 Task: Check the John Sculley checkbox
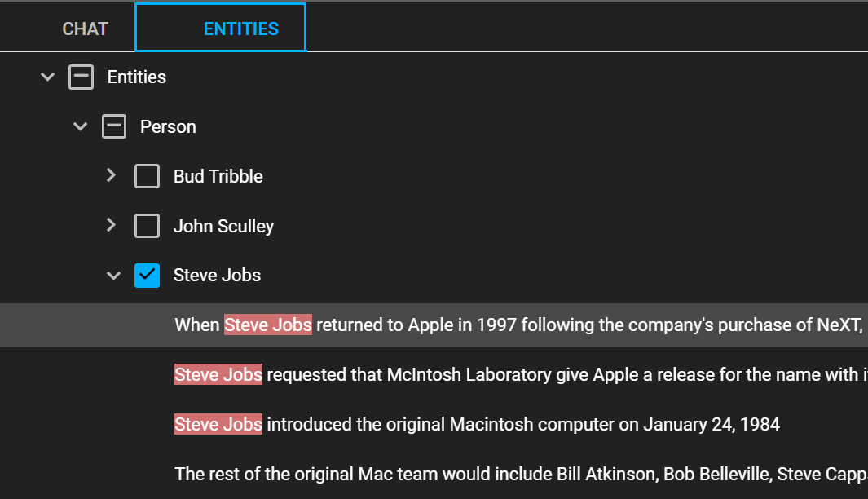click(x=148, y=226)
